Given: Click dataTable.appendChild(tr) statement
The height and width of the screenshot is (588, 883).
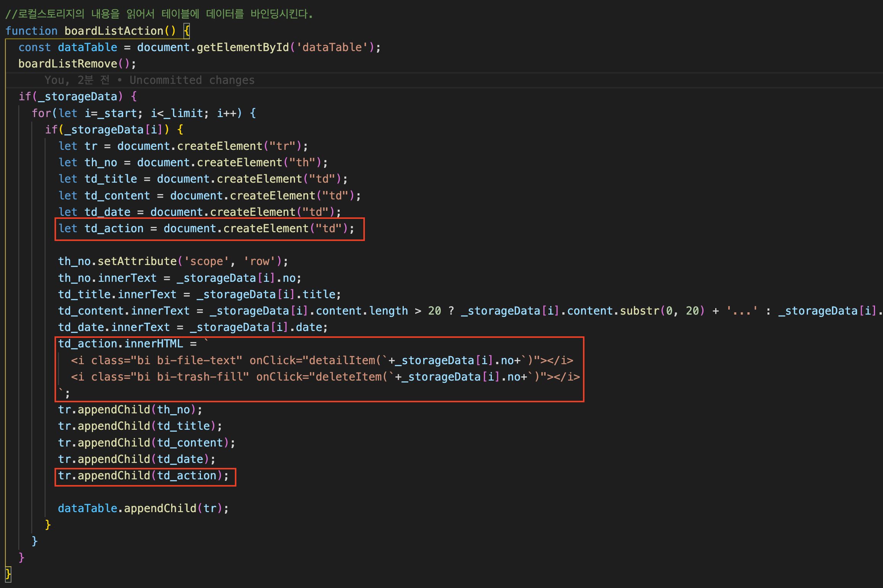Looking at the screenshot, I should pyautogui.click(x=143, y=508).
